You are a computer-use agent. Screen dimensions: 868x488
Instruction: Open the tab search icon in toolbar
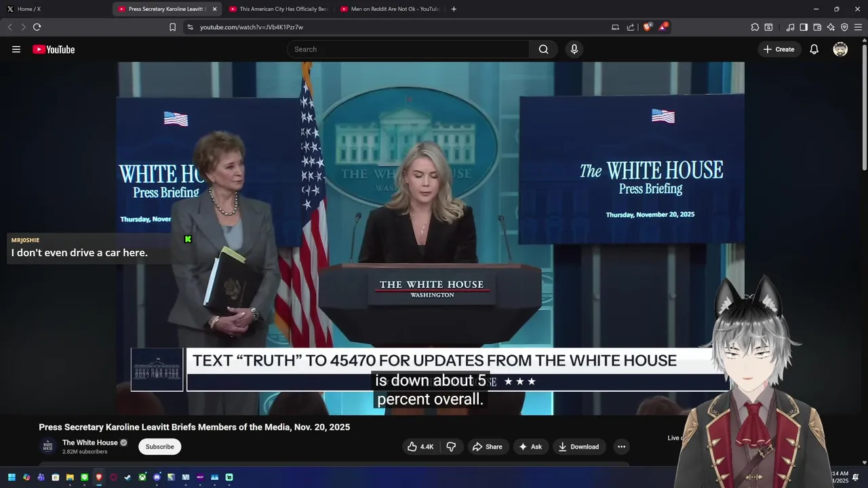768,27
